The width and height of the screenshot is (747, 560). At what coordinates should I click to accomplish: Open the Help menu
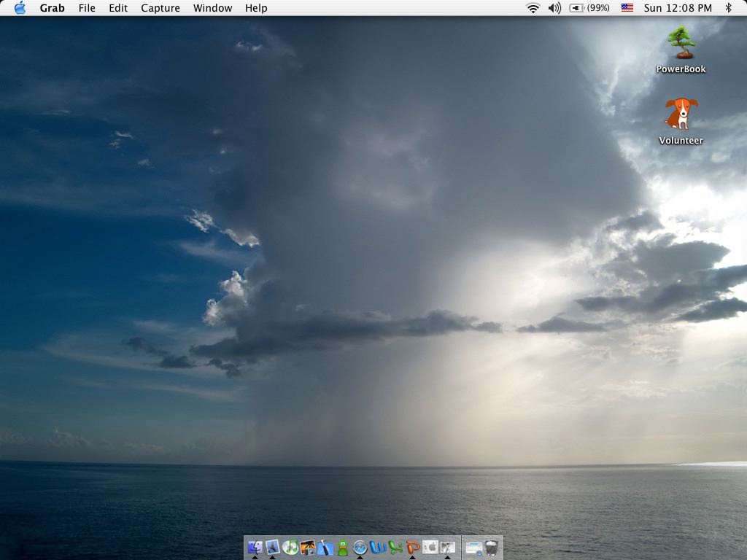[x=256, y=8]
